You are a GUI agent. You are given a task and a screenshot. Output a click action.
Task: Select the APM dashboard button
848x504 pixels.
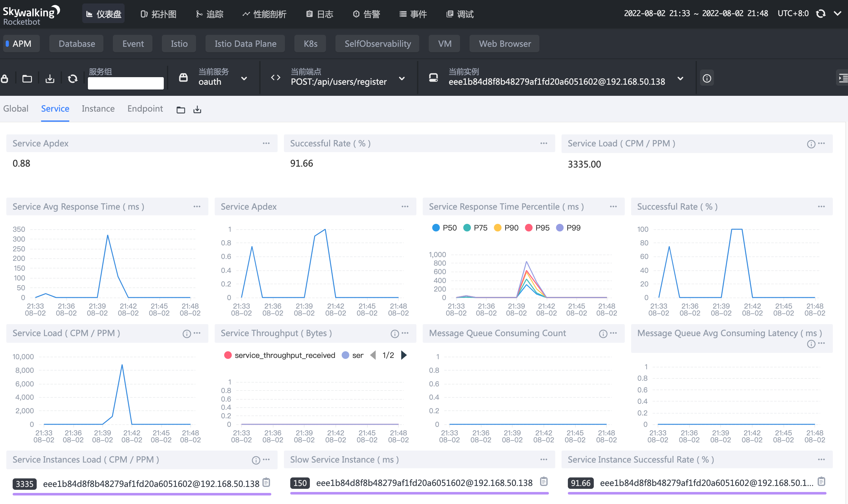pyautogui.click(x=22, y=44)
